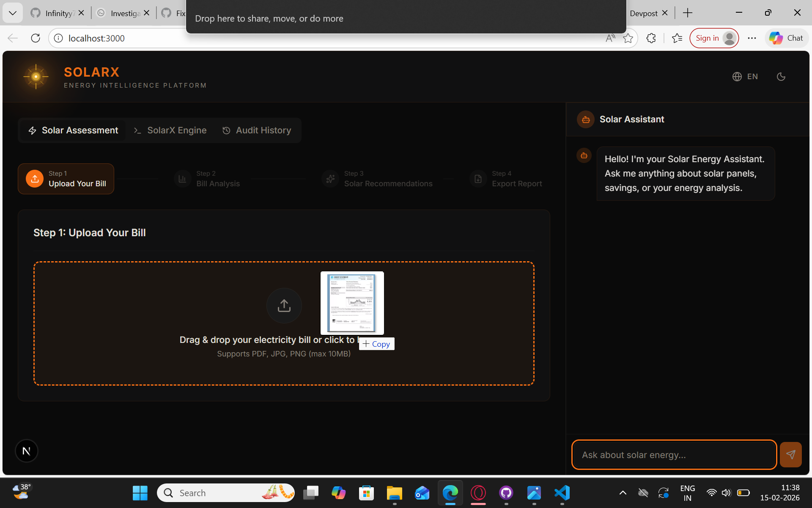The image size is (812, 508).
Task: Click the browser Sign in button
Action: click(714, 38)
